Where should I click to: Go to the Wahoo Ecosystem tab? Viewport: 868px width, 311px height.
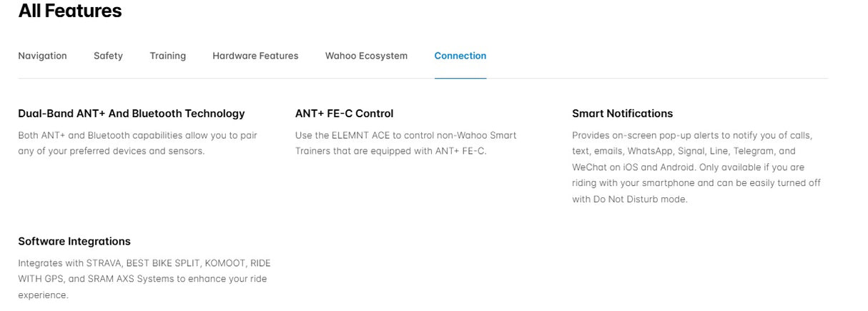click(366, 56)
